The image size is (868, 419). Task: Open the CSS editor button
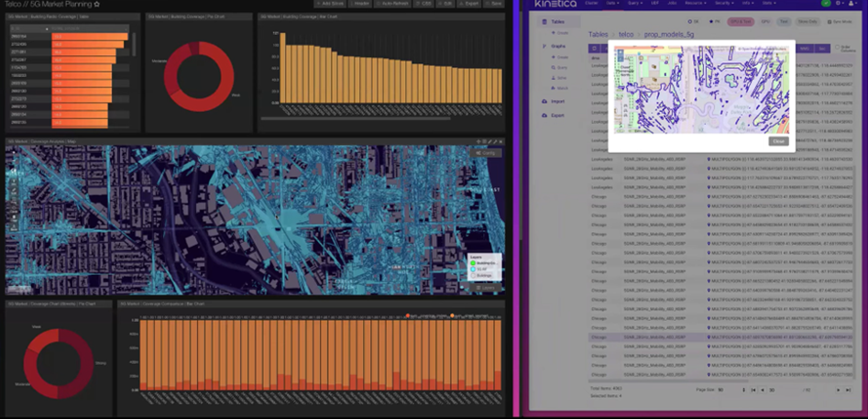coord(423,4)
